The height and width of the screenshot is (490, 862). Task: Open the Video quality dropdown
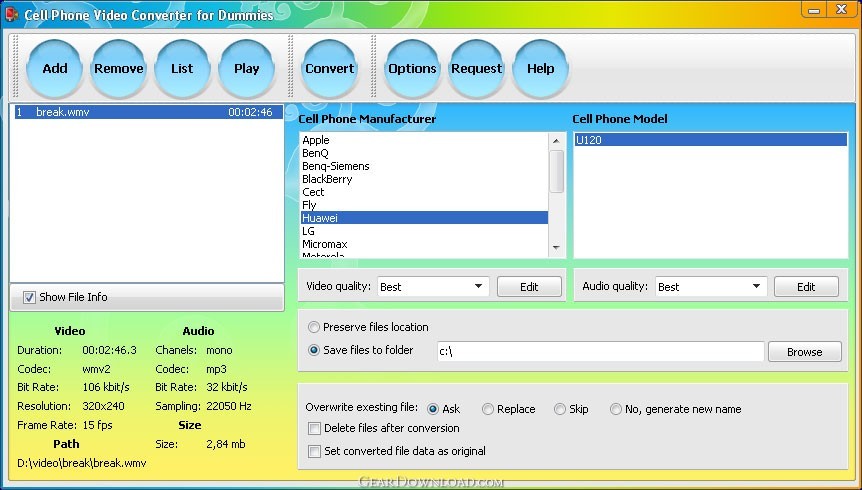(x=433, y=287)
